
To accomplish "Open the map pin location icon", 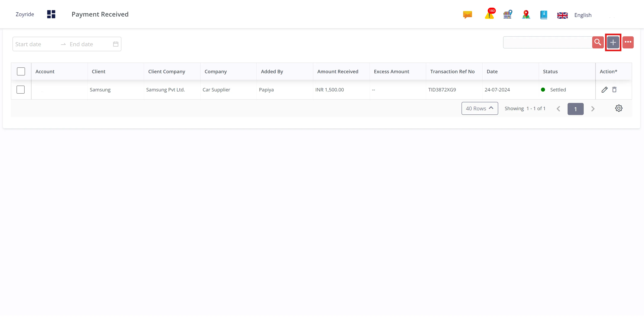I will point(526,15).
